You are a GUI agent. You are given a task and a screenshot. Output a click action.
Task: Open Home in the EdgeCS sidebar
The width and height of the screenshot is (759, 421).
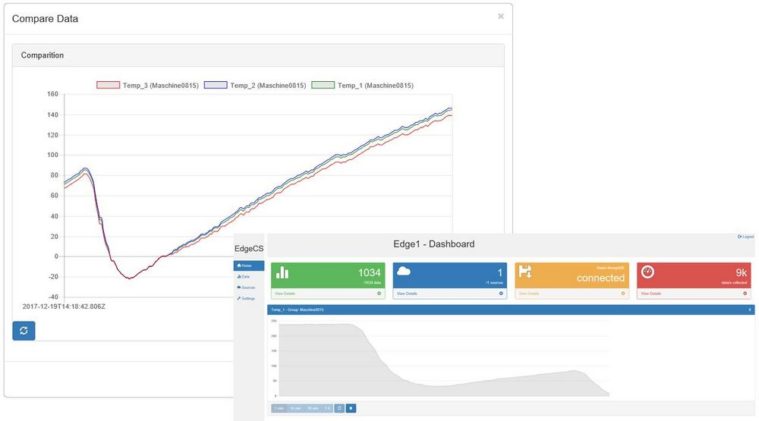248,266
